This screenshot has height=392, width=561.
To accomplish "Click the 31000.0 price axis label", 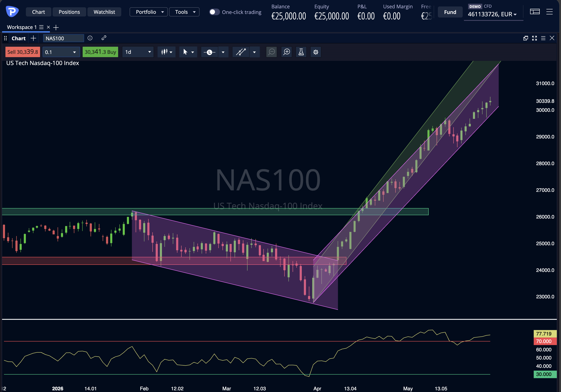I will 545,83.
